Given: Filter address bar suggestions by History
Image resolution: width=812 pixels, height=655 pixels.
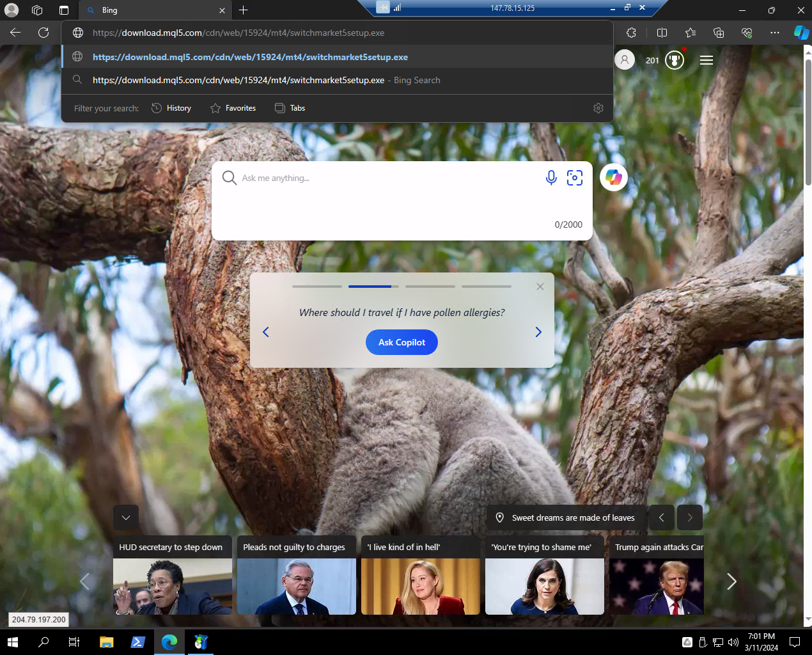Looking at the screenshot, I should coord(171,108).
